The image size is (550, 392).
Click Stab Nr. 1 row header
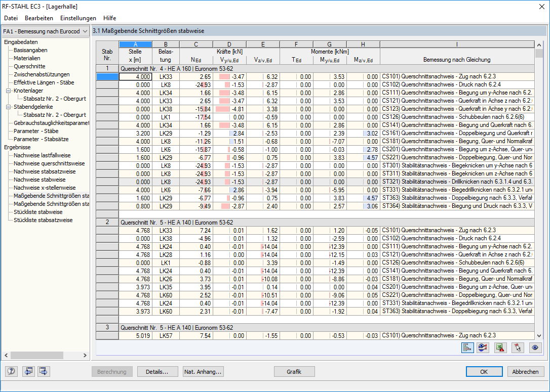click(x=107, y=69)
